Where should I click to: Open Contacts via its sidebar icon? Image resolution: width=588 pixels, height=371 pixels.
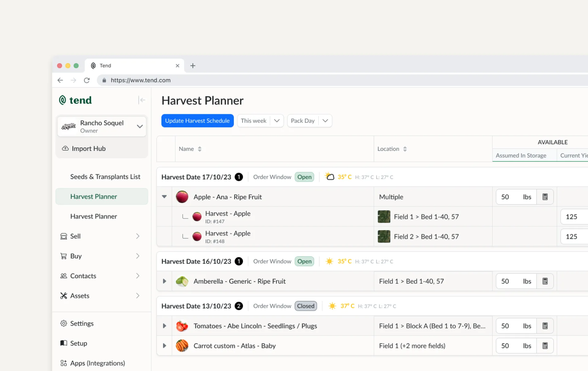(x=63, y=275)
